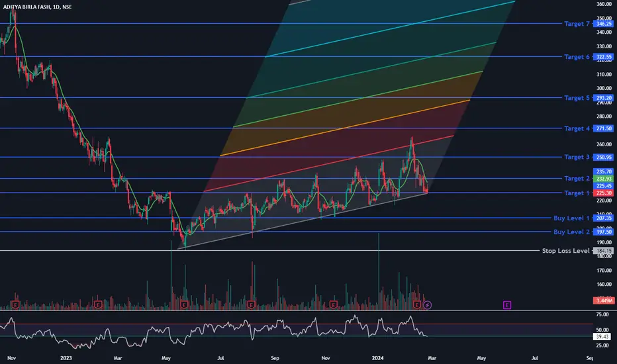Click the 322.55 price tag
Viewport: 617px width, 364px height.
pos(604,57)
